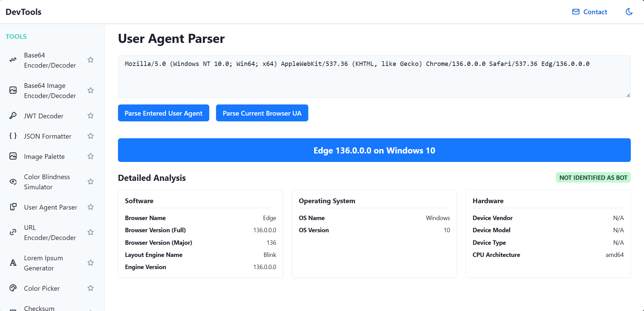The width and height of the screenshot is (644, 311).
Task: Favorite Base64 Encoder/Decoder with its star
Action: (91, 60)
